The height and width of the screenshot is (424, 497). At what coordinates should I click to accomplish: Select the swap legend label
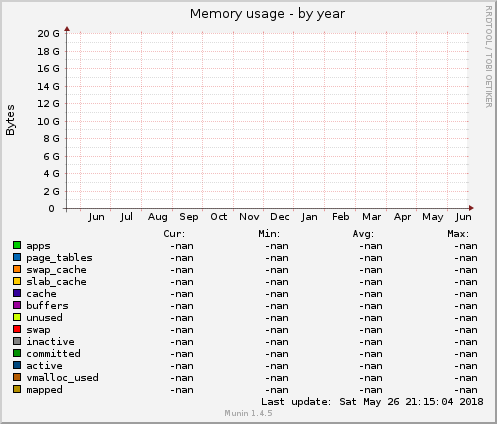point(38,330)
